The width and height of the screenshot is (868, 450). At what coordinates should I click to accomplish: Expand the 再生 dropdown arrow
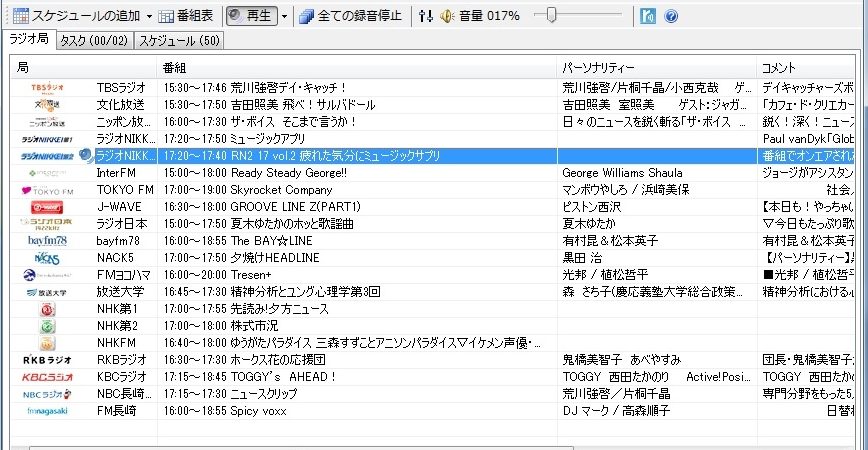[x=285, y=16]
